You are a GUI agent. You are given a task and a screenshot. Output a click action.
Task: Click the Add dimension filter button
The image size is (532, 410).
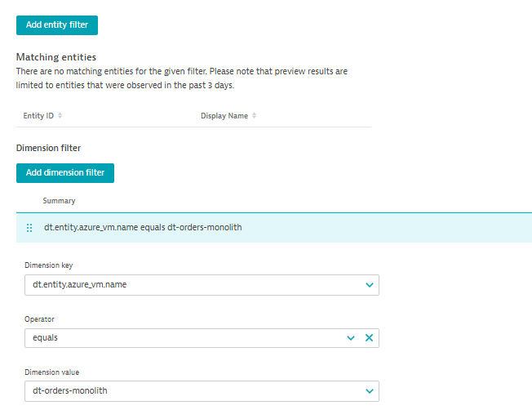coord(65,173)
